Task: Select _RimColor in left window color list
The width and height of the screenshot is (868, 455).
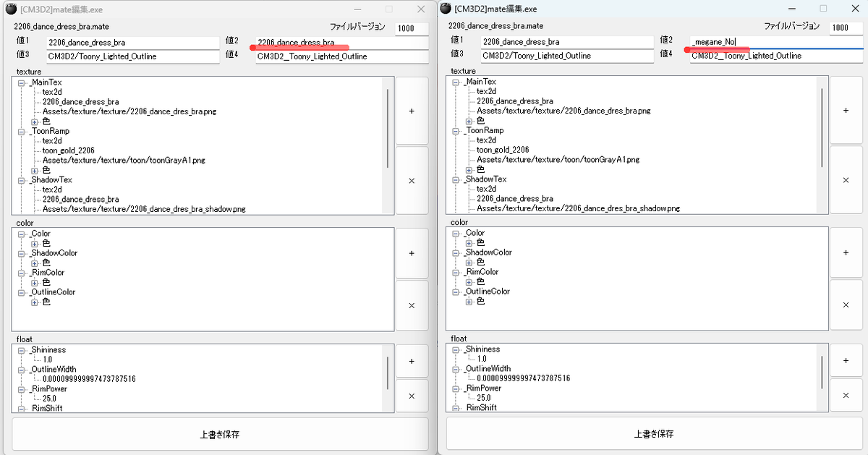Action: pyautogui.click(x=46, y=273)
